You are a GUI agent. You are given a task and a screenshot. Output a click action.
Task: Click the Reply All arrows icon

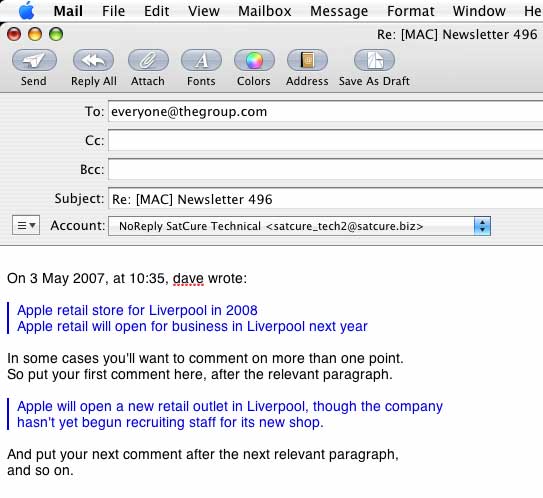pos(94,60)
